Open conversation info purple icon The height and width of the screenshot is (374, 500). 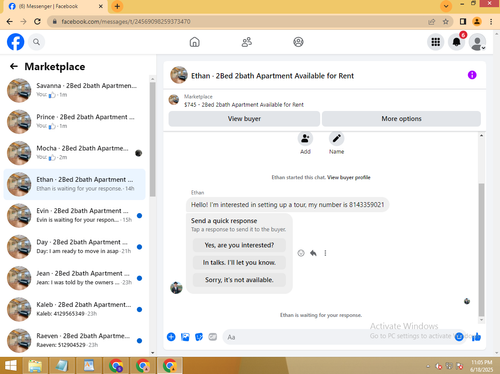[472, 75]
